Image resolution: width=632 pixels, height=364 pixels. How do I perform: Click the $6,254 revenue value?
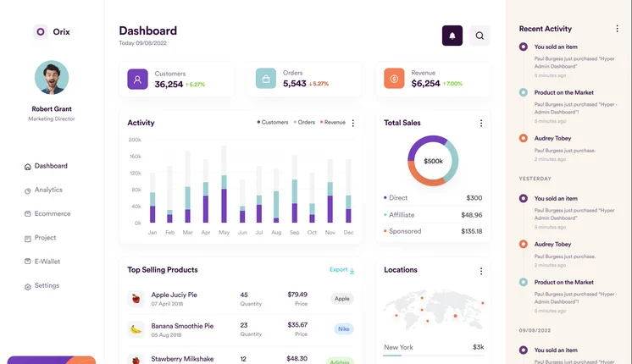(425, 83)
